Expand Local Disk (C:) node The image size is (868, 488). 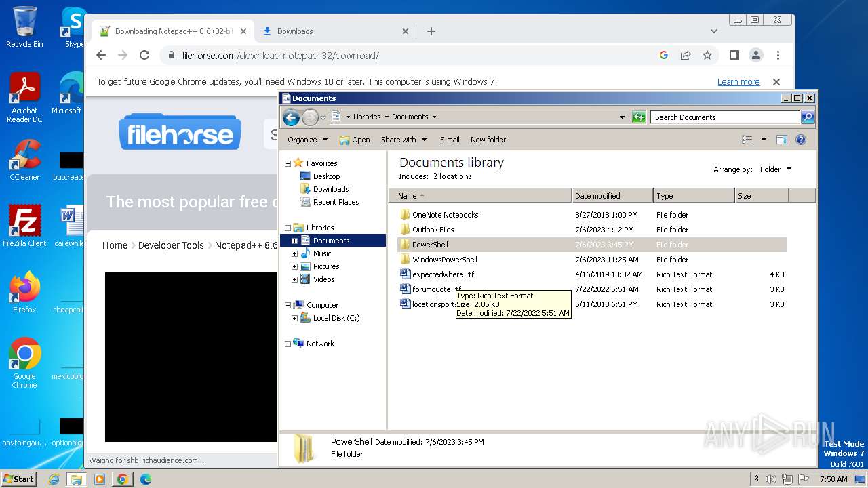[294, 318]
